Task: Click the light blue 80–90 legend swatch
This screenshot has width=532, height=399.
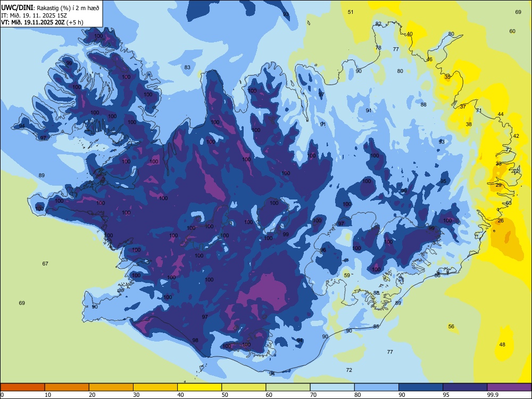Action: [377, 387]
